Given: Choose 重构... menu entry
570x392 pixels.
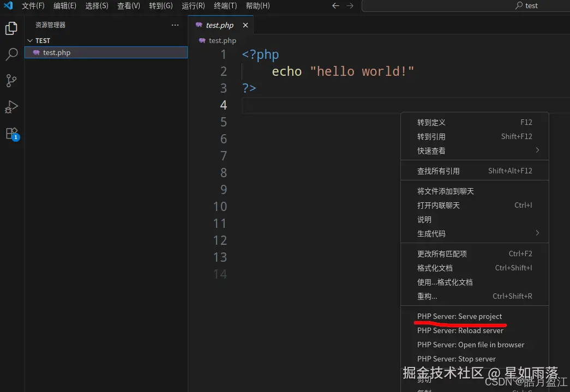Looking at the screenshot, I should pos(475,296).
